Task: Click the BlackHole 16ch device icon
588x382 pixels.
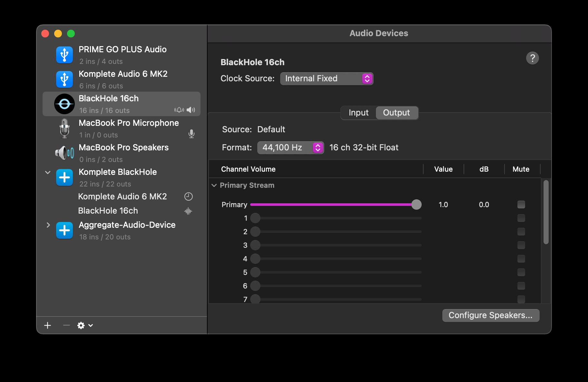Action: pyautogui.click(x=64, y=104)
